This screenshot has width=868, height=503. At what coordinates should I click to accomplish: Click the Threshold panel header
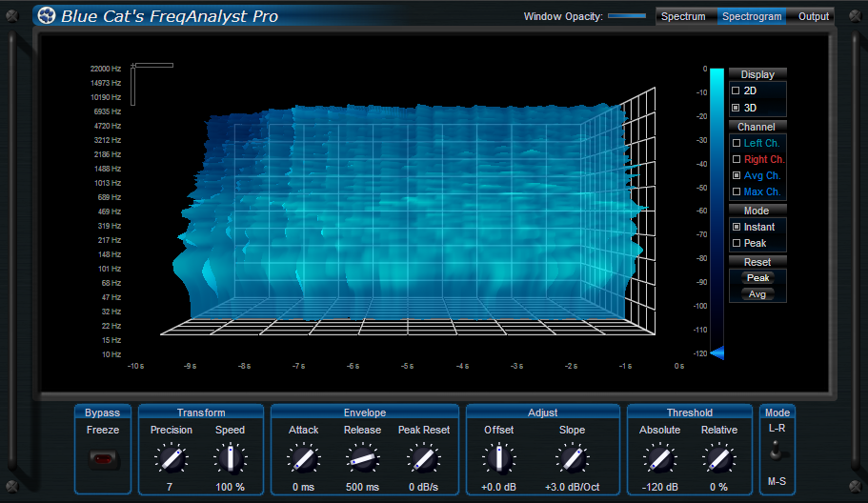point(689,412)
